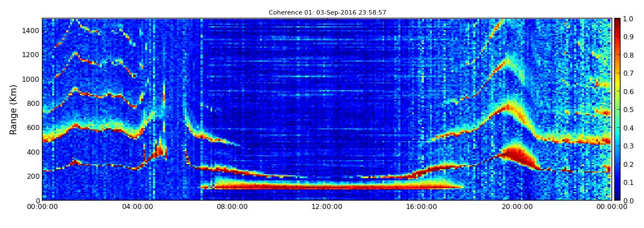Click the '400' range tick label
This screenshot has width=644, height=228.
point(33,152)
